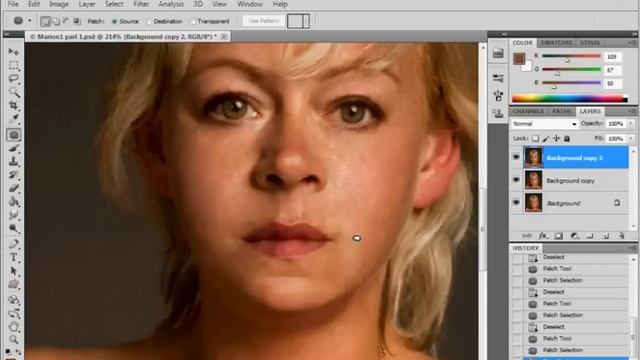Toggle Lock all padlock icon
640x360 pixels.
click(567, 139)
